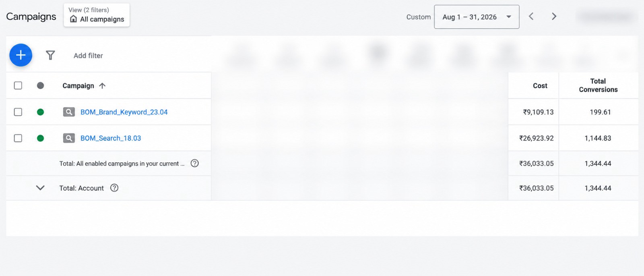The height and width of the screenshot is (276, 644).
Task: Open help icon next to Total: Account
Action: tap(114, 188)
